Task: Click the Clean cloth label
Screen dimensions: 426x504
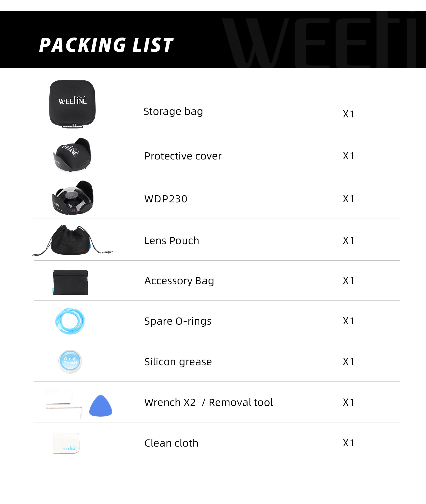Action: pos(171,443)
